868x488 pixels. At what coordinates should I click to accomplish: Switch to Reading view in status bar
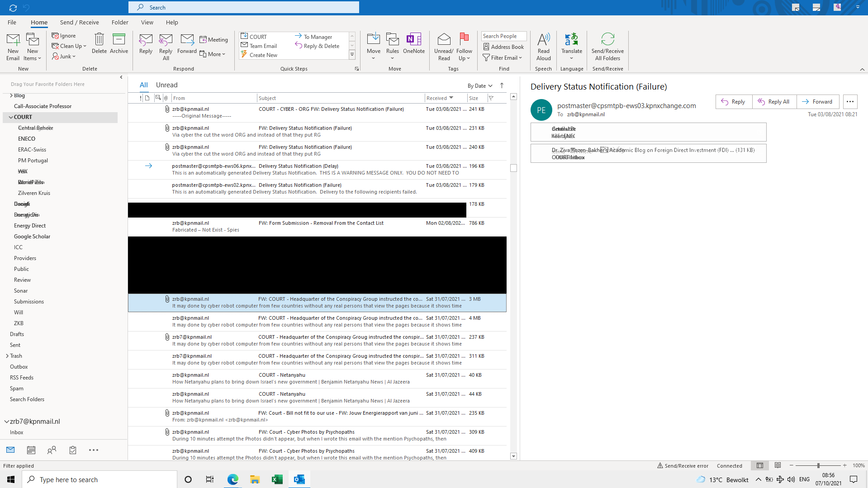(x=778, y=465)
